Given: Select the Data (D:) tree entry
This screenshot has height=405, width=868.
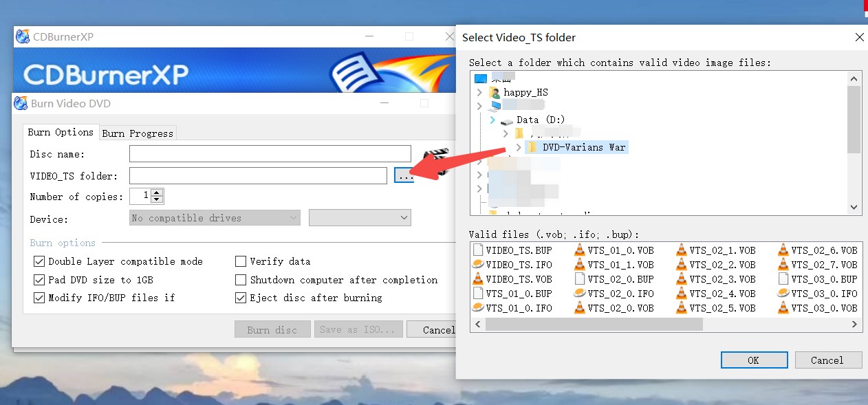Looking at the screenshot, I should click(541, 120).
